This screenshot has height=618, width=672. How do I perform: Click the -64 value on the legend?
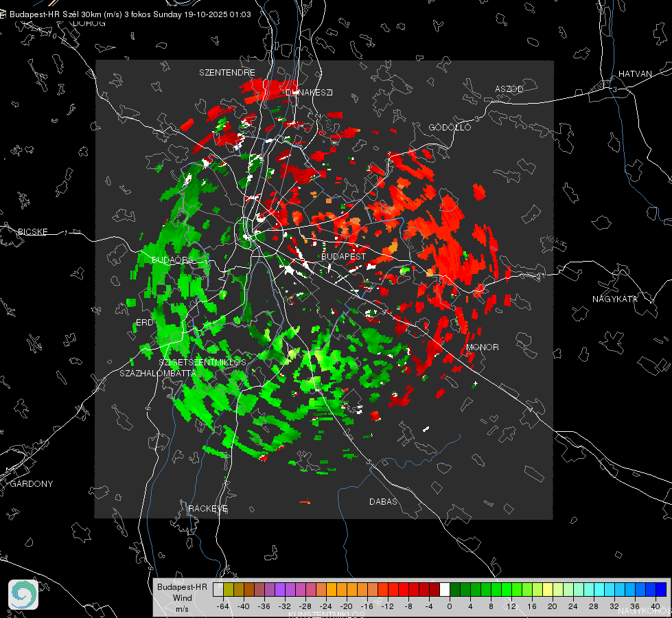point(223,606)
